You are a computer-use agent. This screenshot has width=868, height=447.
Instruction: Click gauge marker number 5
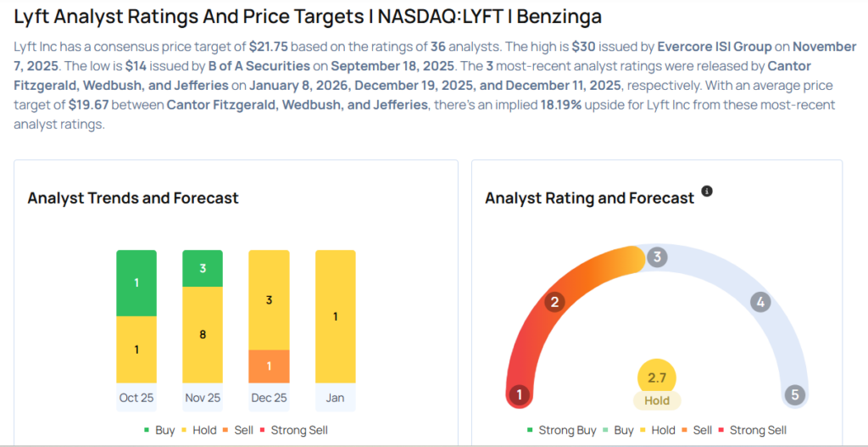(x=794, y=394)
